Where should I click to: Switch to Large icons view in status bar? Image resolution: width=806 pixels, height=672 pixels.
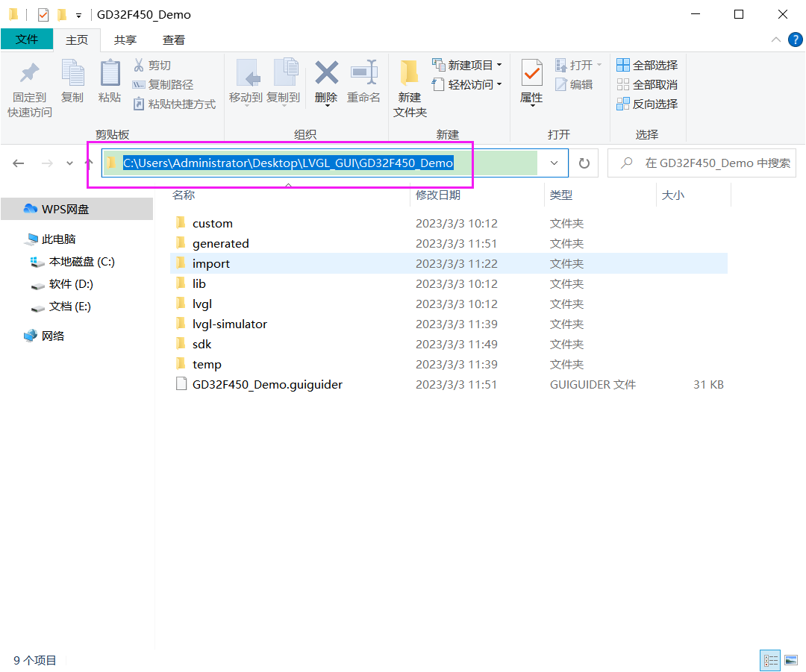click(x=791, y=660)
